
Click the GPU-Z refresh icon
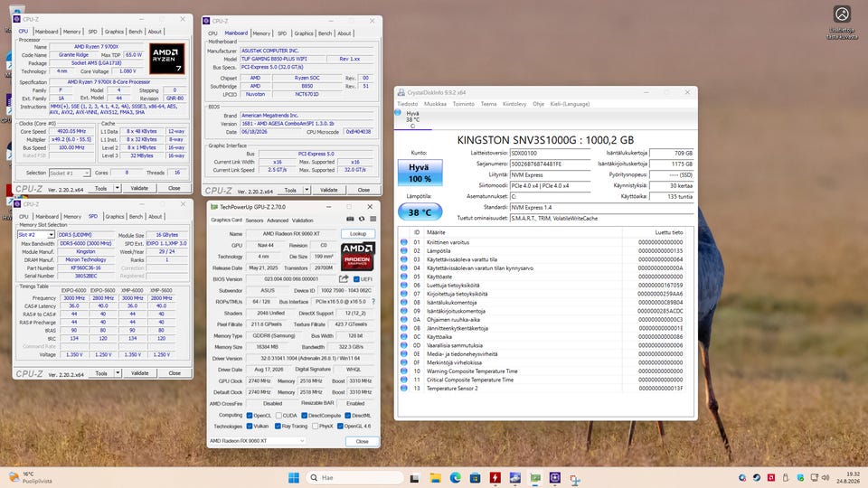coord(362,219)
